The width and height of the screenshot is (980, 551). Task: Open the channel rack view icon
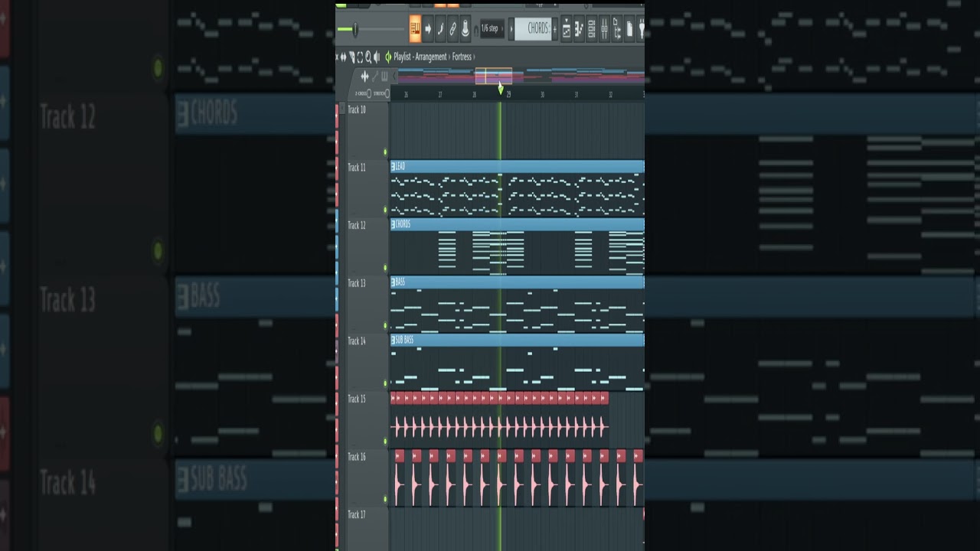591,29
